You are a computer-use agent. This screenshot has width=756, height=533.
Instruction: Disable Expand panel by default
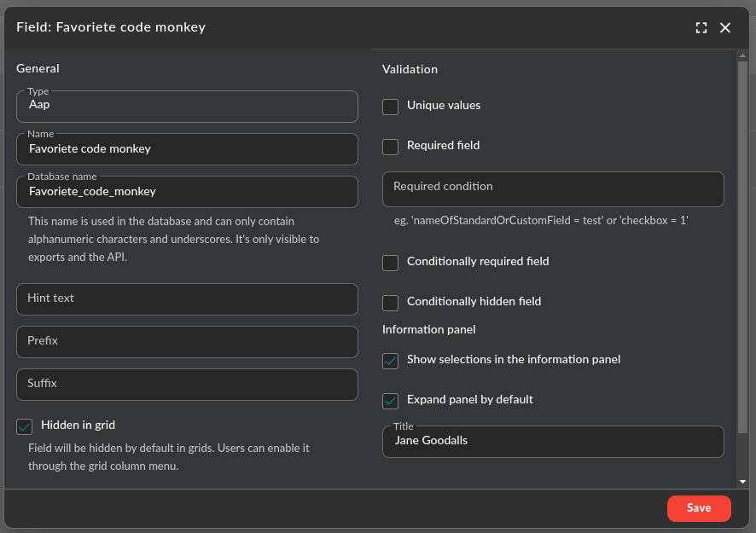tap(390, 401)
